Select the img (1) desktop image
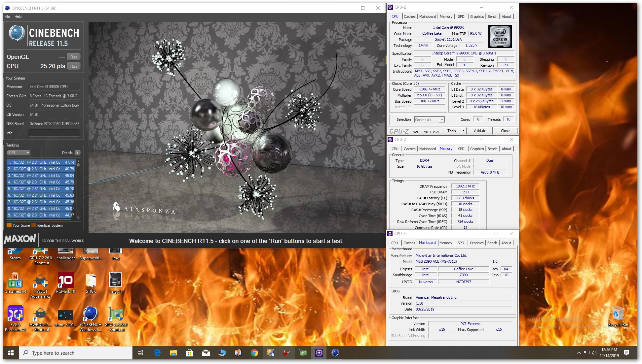The image size is (642, 364). (x=116, y=283)
